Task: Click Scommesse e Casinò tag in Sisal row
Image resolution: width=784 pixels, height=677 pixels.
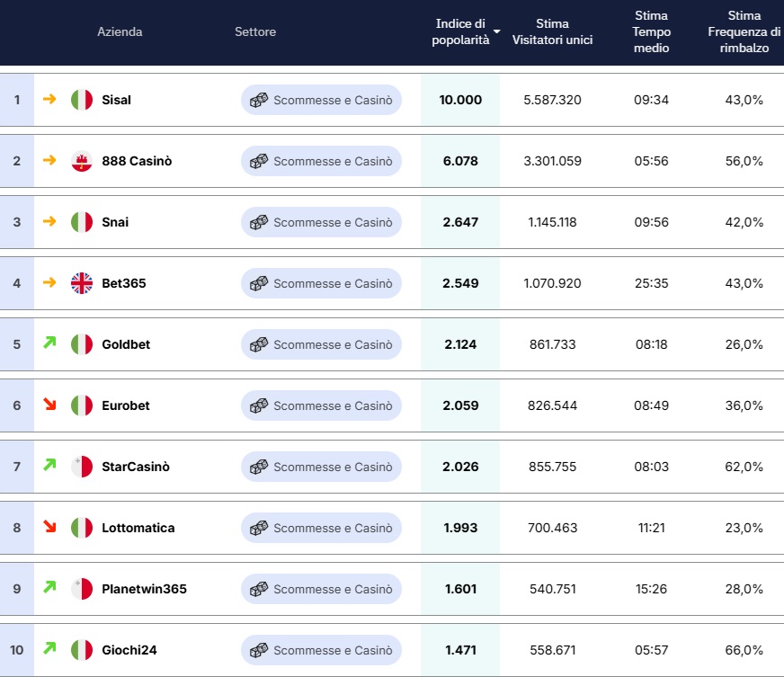Action: point(321,100)
